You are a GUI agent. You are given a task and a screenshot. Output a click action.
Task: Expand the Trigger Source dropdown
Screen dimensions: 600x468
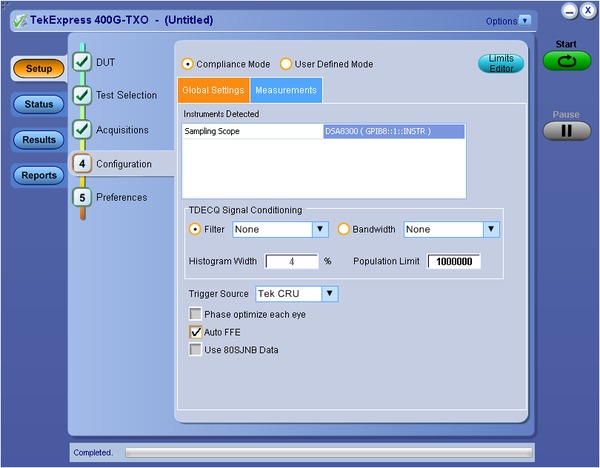(330, 294)
